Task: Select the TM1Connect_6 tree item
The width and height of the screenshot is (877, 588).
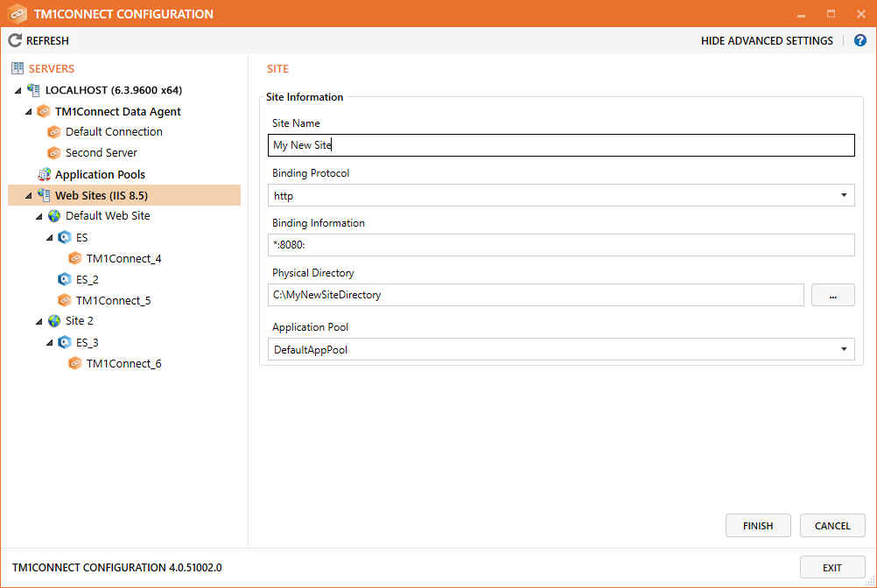Action: point(123,363)
